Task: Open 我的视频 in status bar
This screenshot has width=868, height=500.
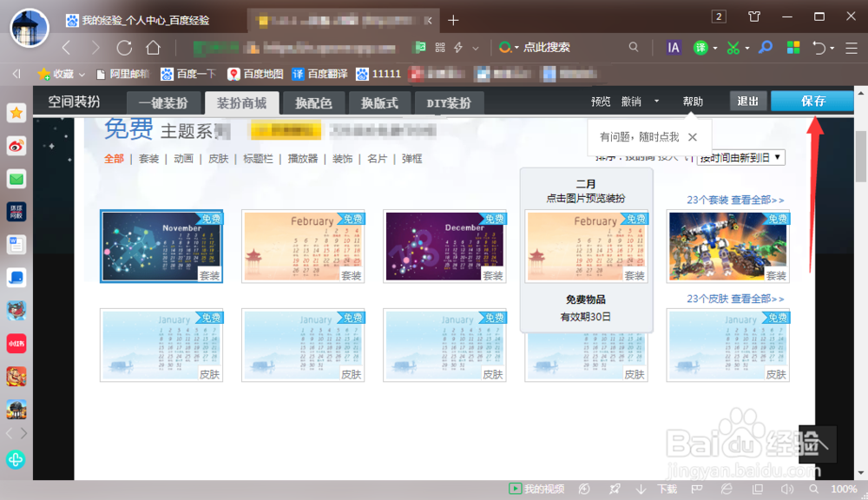Action: click(536, 489)
